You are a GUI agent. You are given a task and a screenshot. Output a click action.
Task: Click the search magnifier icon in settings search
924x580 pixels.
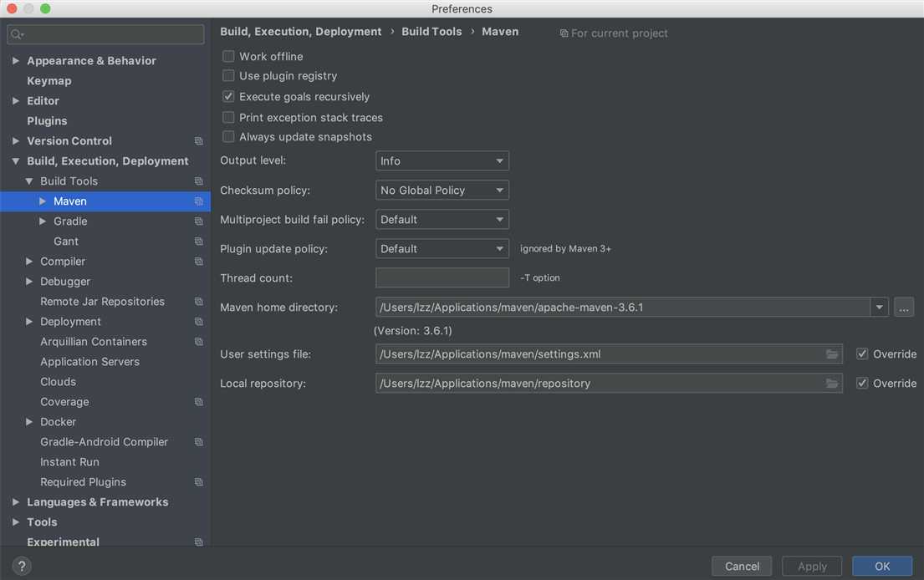coord(17,34)
